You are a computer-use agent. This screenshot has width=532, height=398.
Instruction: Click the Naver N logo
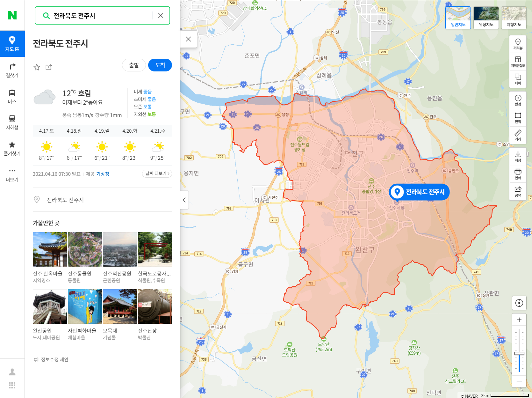click(x=12, y=15)
